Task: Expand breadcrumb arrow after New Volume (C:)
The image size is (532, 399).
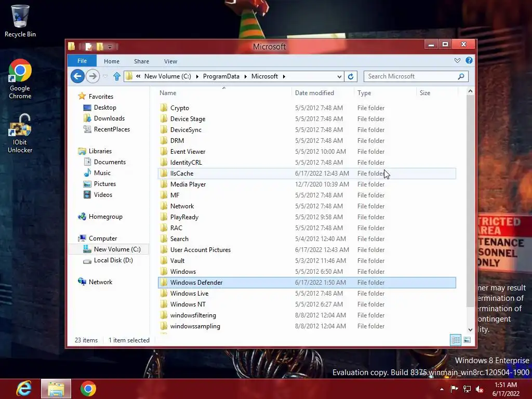Action: click(x=197, y=76)
